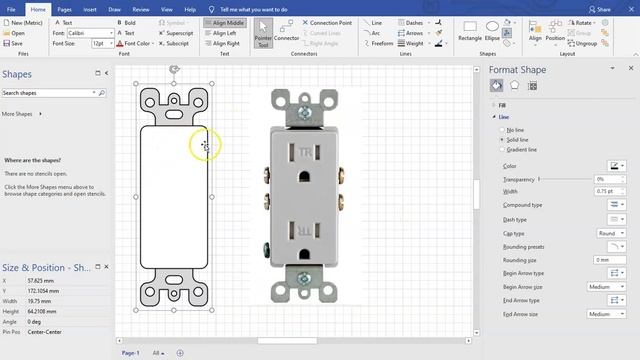The image size is (640, 360).
Task: Open the Size & Properties tab icon
Action: click(x=532, y=86)
